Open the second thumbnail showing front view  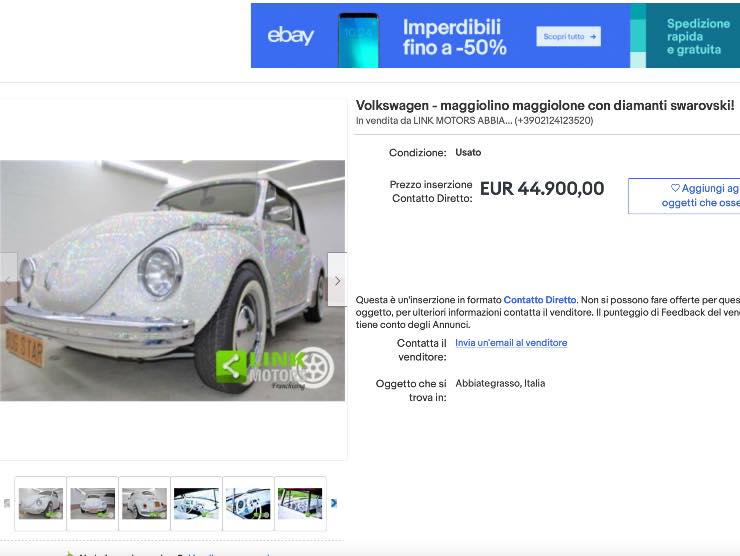[x=92, y=504]
